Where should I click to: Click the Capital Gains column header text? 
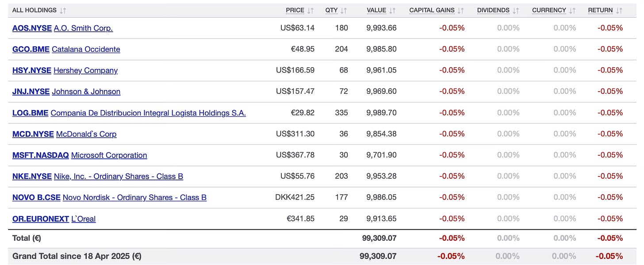tap(432, 10)
